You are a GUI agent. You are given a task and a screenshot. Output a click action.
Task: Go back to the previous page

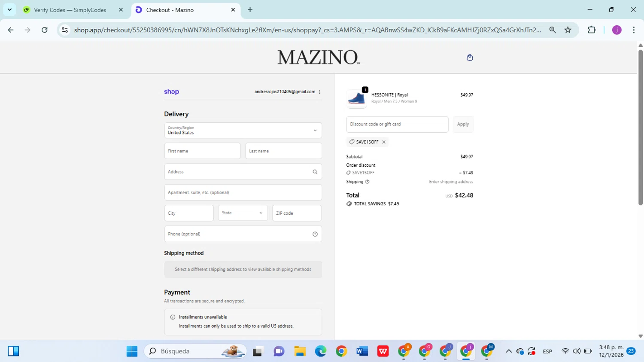click(x=11, y=30)
